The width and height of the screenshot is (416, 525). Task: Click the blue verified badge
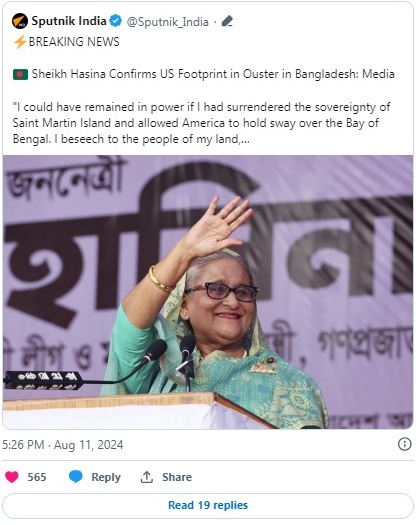pyautogui.click(x=116, y=21)
